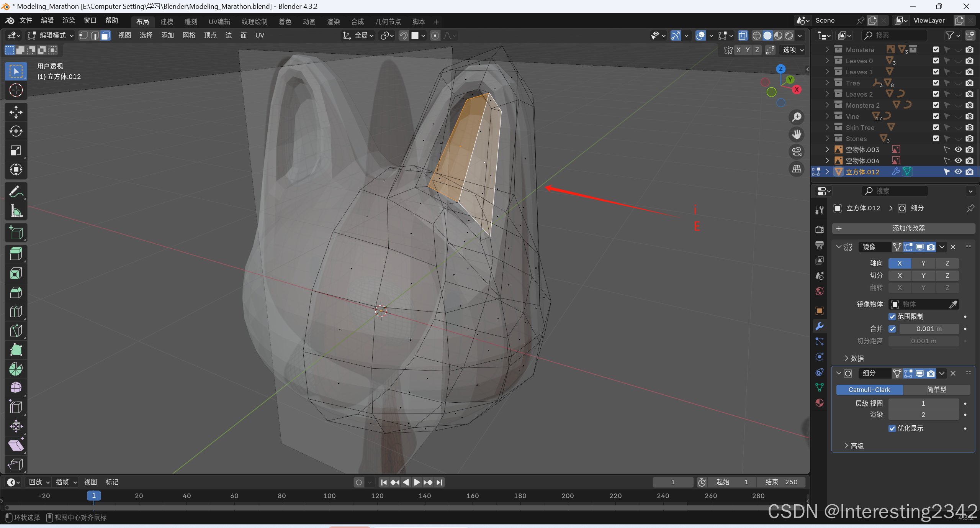Toggle the 范围限制 clipping checkbox
The image size is (980, 528).
[x=892, y=316]
